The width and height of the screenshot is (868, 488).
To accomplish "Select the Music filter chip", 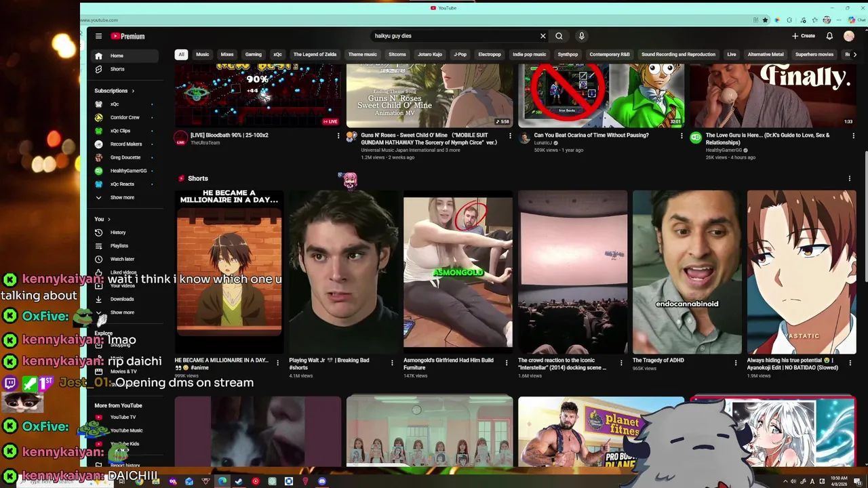I will 203,54.
